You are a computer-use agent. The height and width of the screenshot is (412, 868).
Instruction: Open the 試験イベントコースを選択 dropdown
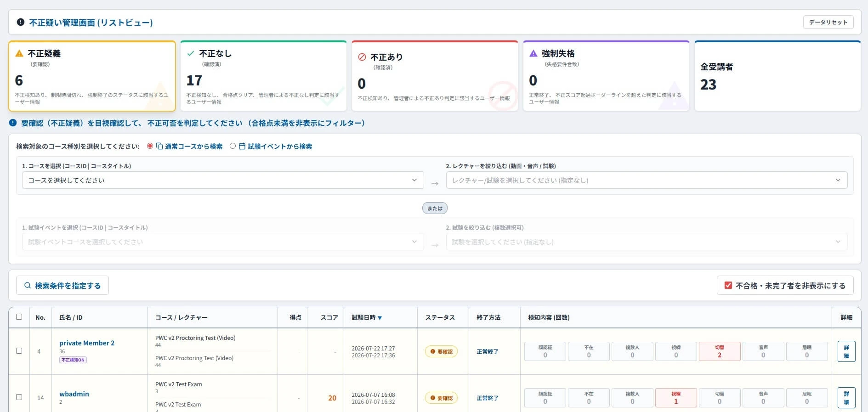(223, 242)
